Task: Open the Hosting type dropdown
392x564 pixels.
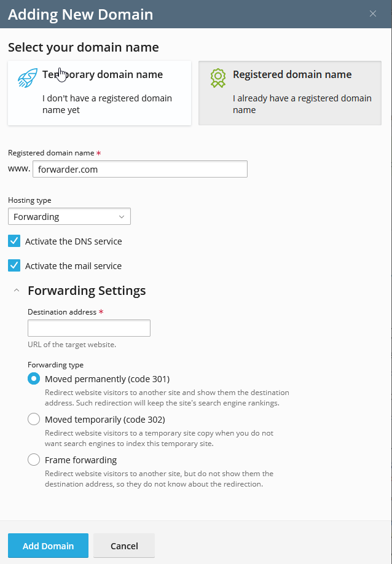Action: point(69,216)
